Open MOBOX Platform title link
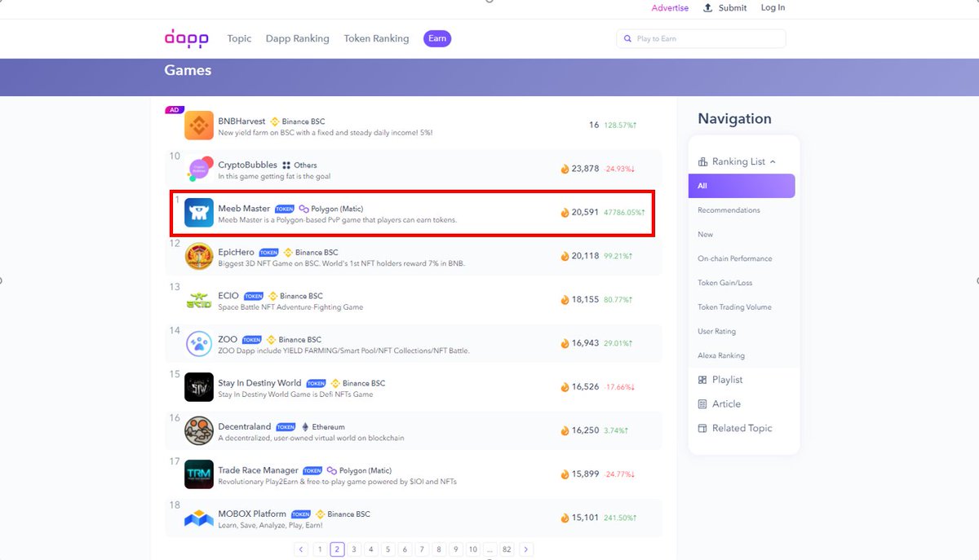The height and width of the screenshot is (560, 979). tap(252, 514)
